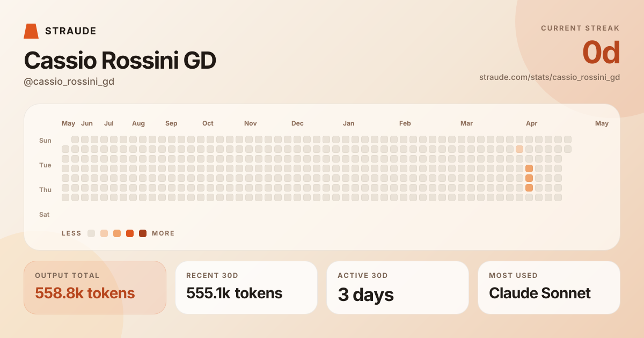
Task: Click the Sep month label
Action: (x=171, y=123)
